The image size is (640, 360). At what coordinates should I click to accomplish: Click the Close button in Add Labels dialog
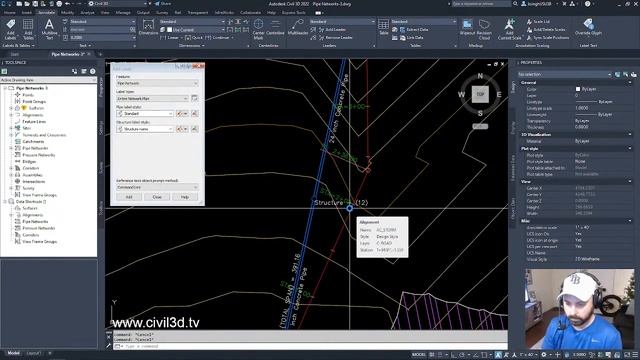157,197
